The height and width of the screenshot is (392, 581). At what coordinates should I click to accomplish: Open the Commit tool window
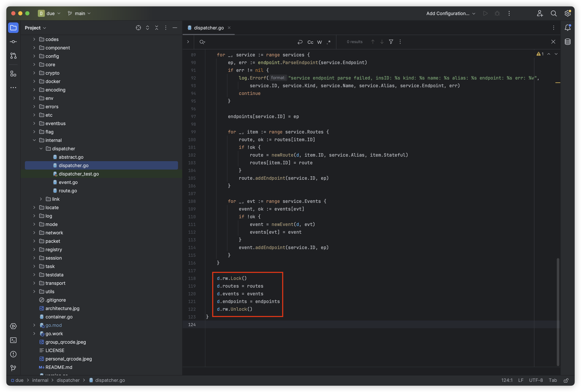click(x=13, y=42)
